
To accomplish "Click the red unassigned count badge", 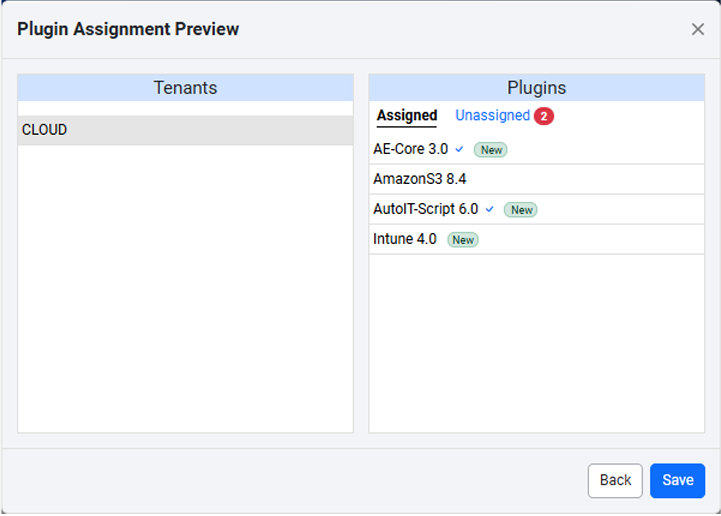I will (x=544, y=116).
